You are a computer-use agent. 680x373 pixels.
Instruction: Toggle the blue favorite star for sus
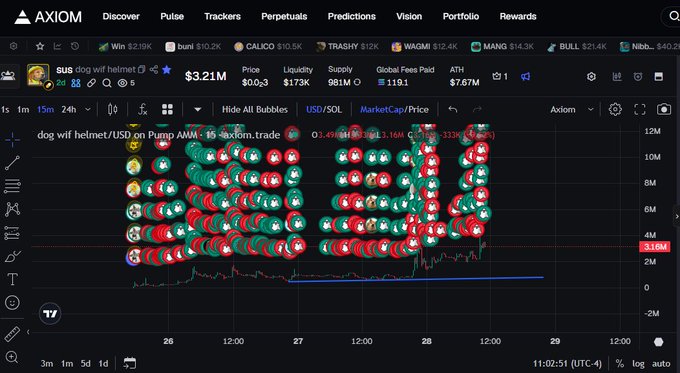(167, 69)
